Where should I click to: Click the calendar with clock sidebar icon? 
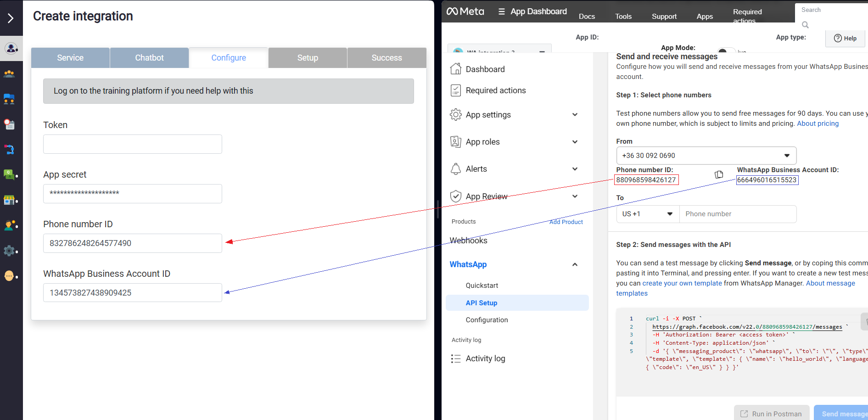pyautogui.click(x=9, y=124)
